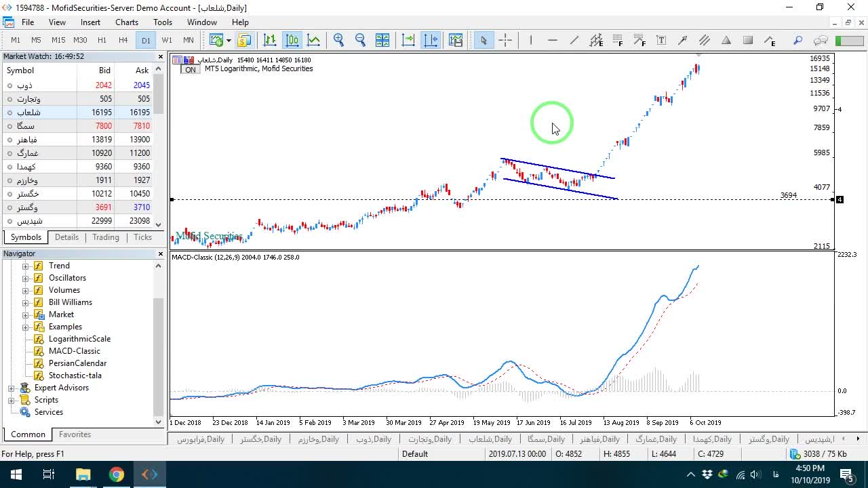Draw a horizontal line tool
The height and width of the screenshot is (488, 868).
pos(553,40)
